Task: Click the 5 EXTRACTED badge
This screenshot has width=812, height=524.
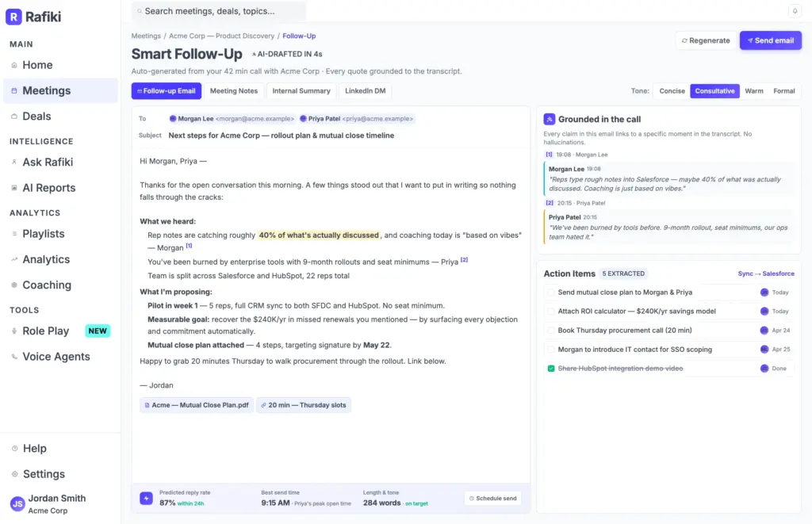Action: coord(623,274)
